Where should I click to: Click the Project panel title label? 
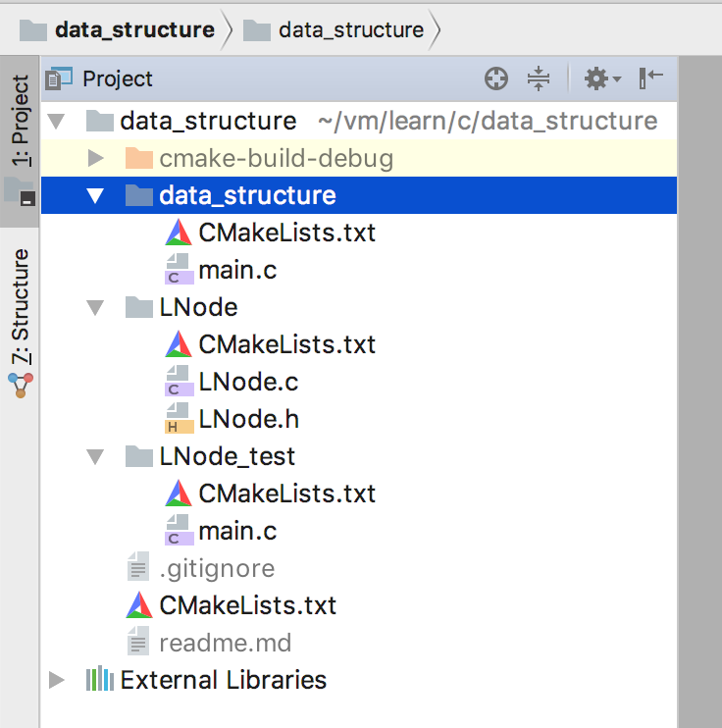coord(118,78)
